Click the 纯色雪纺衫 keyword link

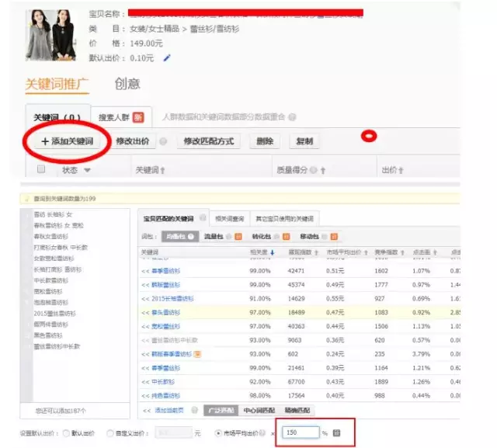click(x=165, y=396)
